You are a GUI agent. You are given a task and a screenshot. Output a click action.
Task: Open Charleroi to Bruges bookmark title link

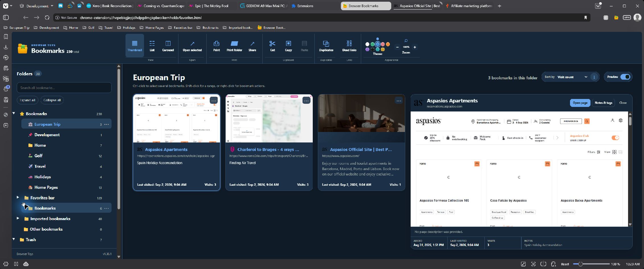pyautogui.click(x=268, y=149)
